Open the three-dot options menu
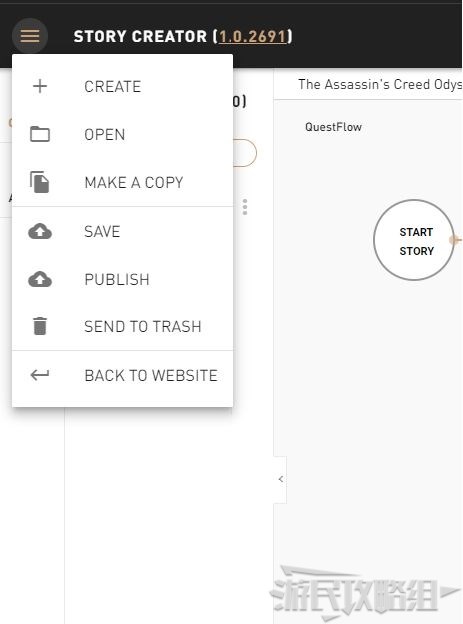Viewport: 463px width, 624px height. [245, 207]
